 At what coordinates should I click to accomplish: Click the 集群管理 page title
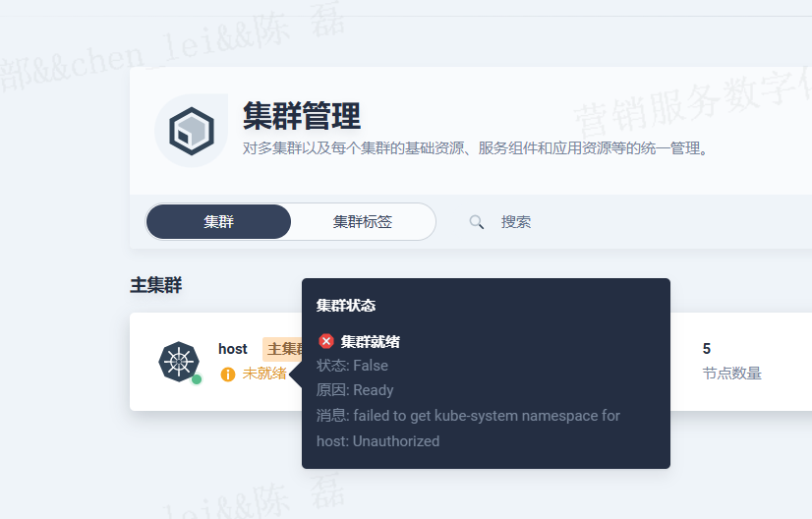pyautogui.click(x=302, y=116)
